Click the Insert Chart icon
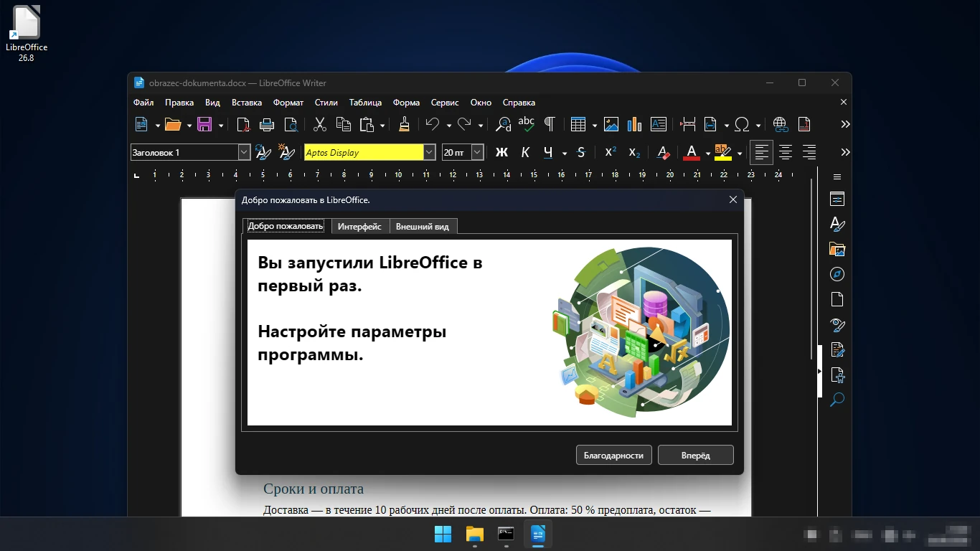This screenshot has width=980, height=551. tap(634, 124)
